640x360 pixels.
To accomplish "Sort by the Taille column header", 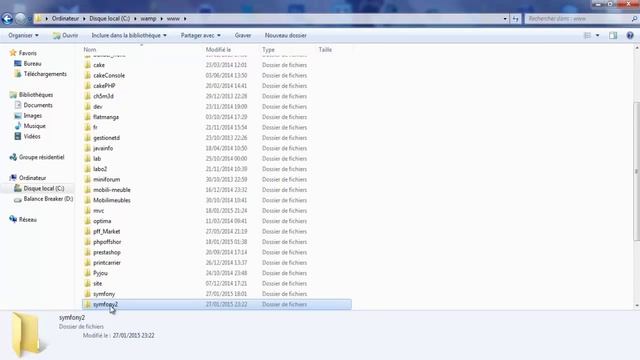I will pyautogui.click(x=325, y=49).
